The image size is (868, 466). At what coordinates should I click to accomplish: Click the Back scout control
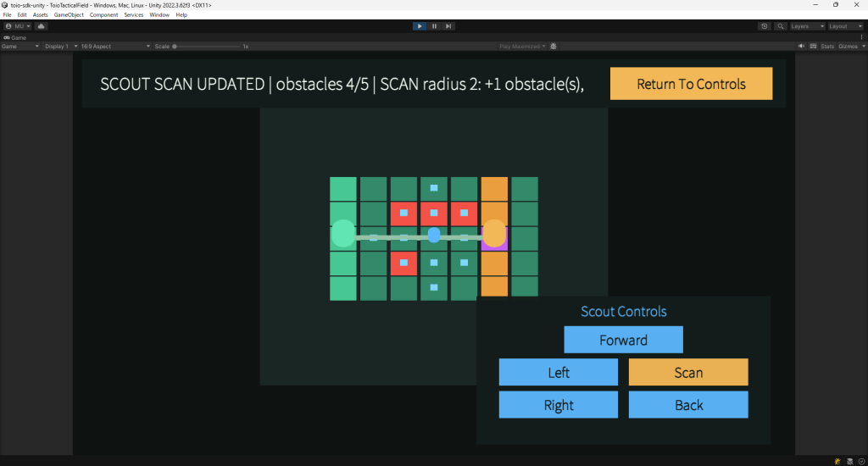point(688,404)
